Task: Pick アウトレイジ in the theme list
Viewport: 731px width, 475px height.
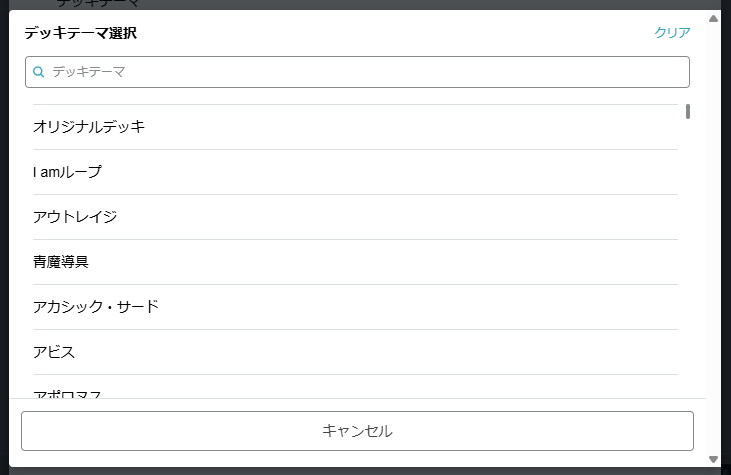Action: tap(76, 217)
